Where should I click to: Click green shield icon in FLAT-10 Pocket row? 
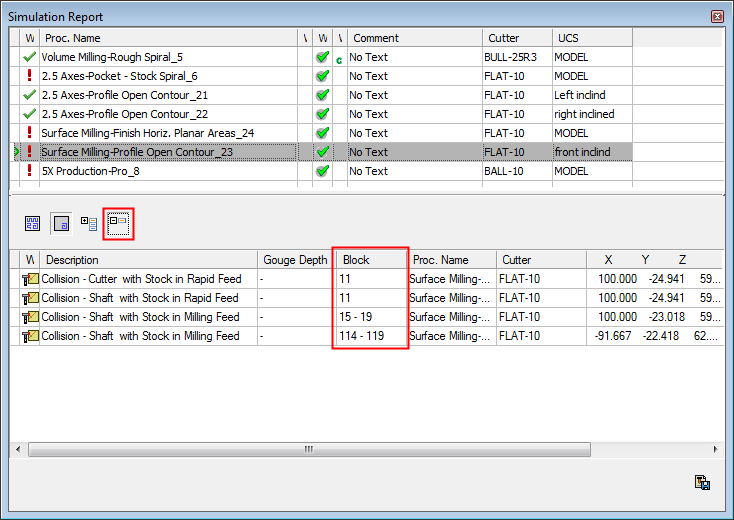(322, 76)
